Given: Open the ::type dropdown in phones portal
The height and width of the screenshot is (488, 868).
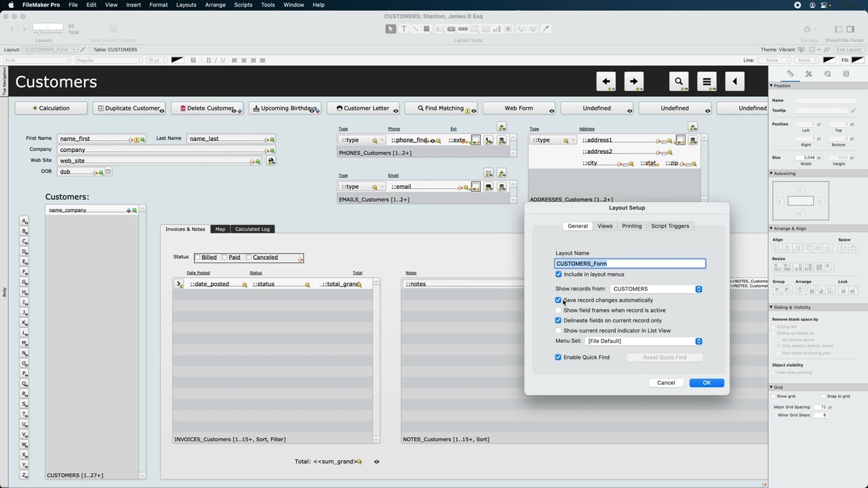Looking at the screenshot, I should 362,140.
